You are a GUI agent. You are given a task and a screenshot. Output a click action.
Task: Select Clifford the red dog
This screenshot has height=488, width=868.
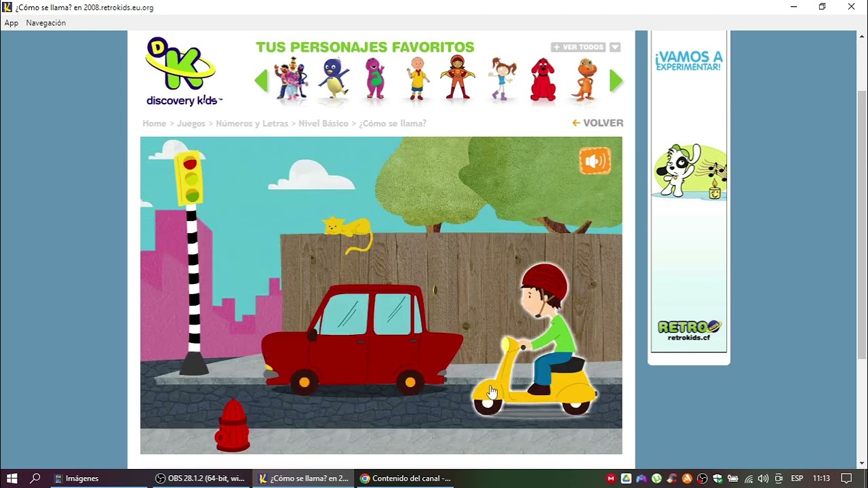pos(543,80)
